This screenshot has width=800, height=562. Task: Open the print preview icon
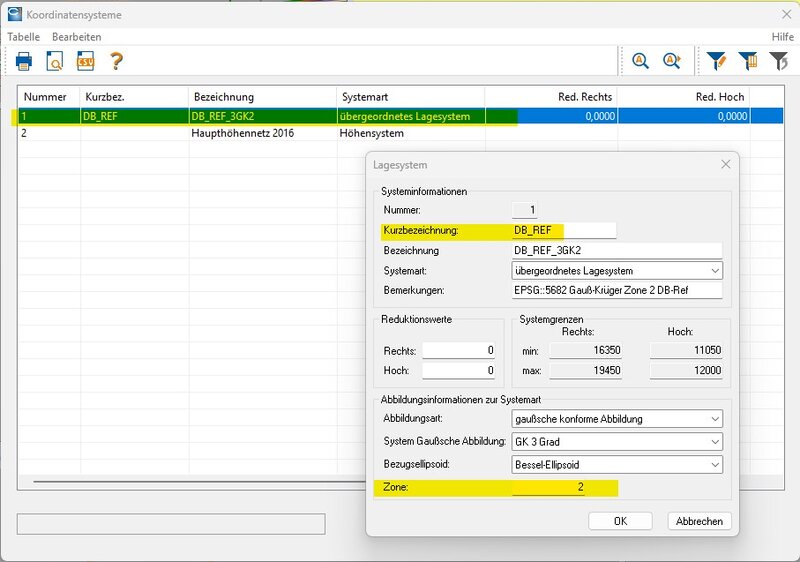point(55,62)
